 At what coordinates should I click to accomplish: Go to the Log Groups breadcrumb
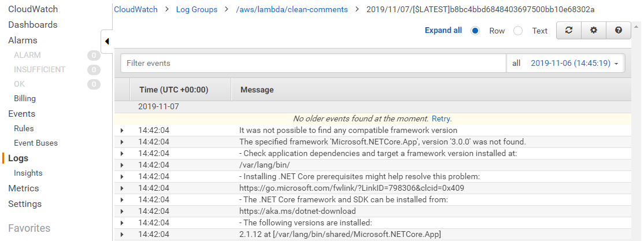[x=197, y=9]
